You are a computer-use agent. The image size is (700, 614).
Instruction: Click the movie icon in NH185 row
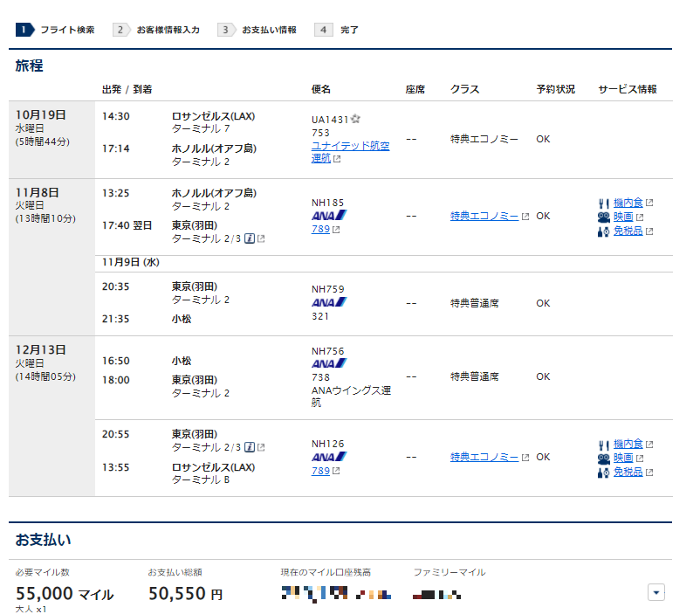(x=603, y=217)
